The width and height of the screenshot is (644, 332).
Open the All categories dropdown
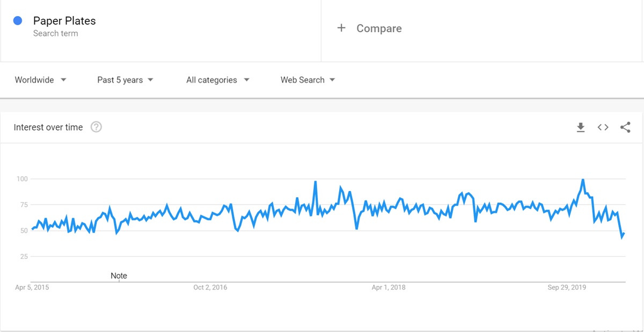218,80
